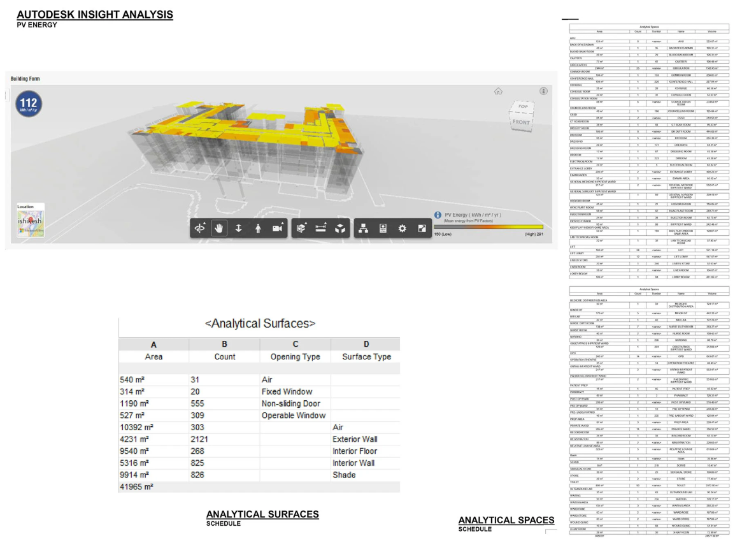Image resolution: width=756 pixels, height=543 pixels.
Task: Click the Non-sliding Door cell
Action: pos(295,403)
